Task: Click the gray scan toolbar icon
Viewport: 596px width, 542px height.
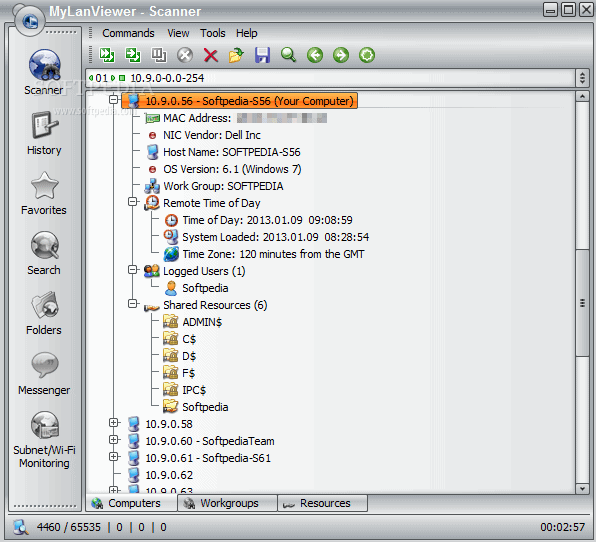Action: pyautogui.click(x=159, y=55)
